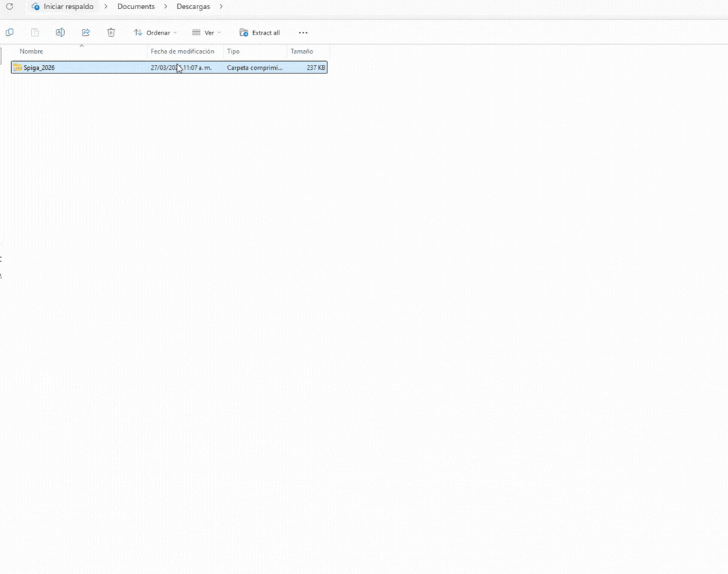Click the Copy icon in toolbar

pyautogui.click(x=10, y=32)
